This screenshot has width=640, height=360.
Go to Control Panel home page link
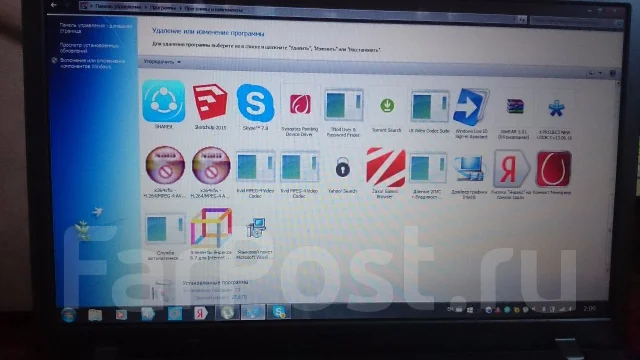click(x=96, y=28)
